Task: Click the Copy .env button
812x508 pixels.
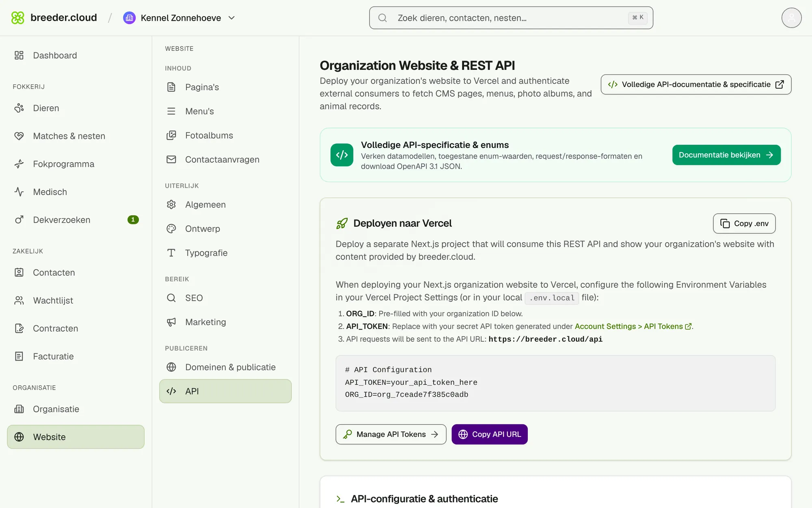Action: pos(744,224)
